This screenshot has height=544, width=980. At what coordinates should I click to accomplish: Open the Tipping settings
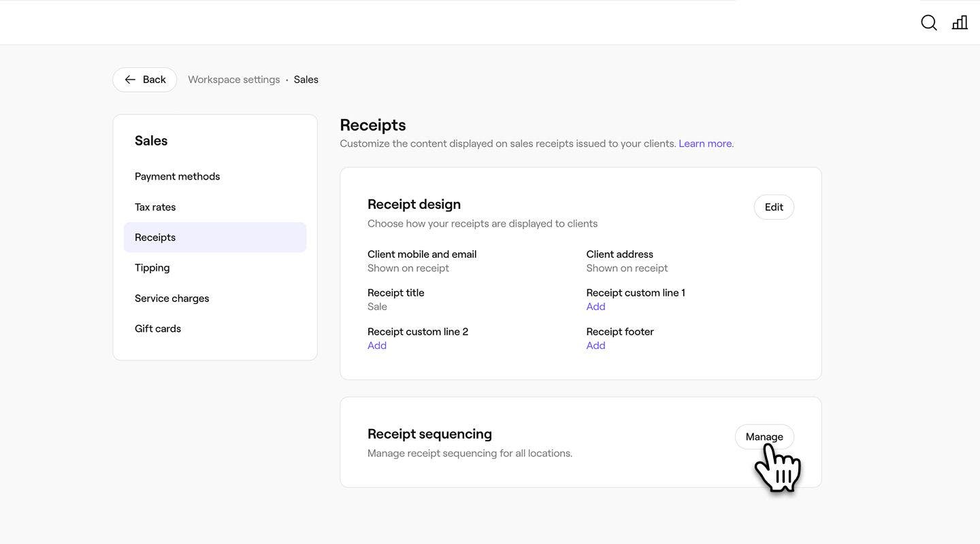(152, 268)
